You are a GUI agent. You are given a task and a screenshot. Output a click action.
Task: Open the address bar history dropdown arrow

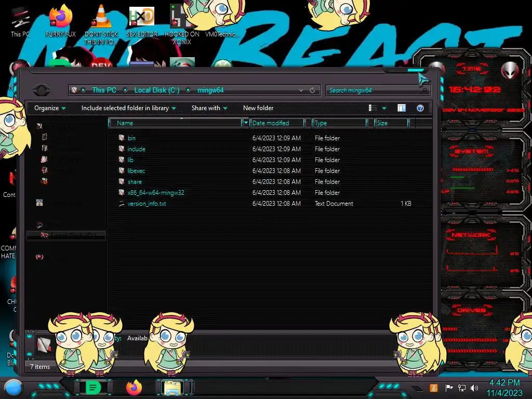pos(301,90)
